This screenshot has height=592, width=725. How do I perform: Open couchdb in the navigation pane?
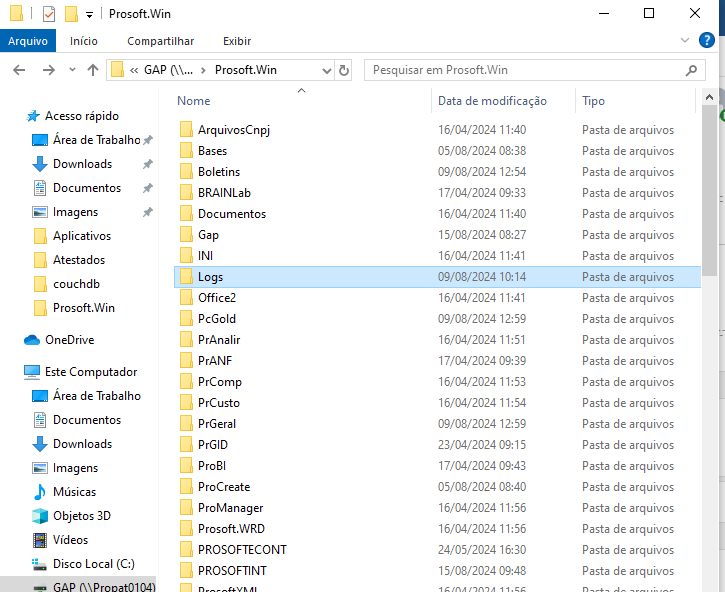(76, 284)
